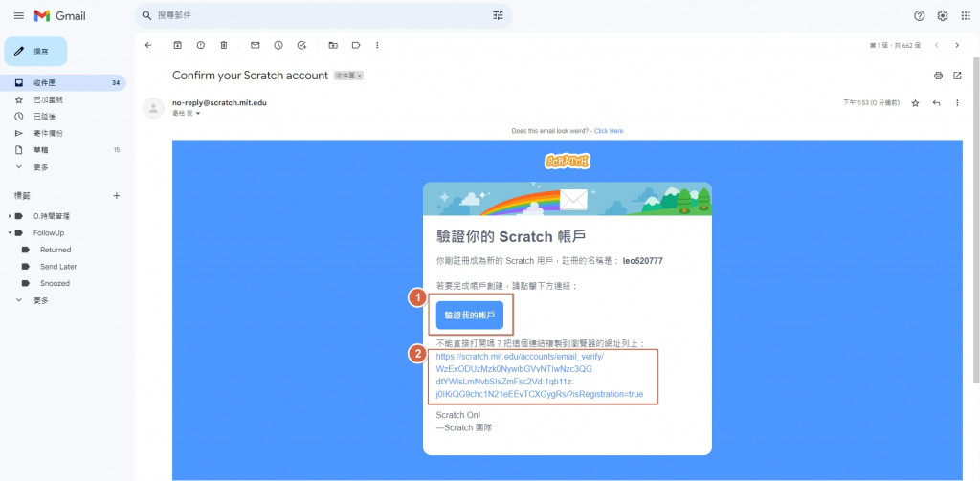The height and width of the screenshot is (481, 980).
Task: Open the Gmail main menu hamburger icon
Action: [x=19, y=15]
